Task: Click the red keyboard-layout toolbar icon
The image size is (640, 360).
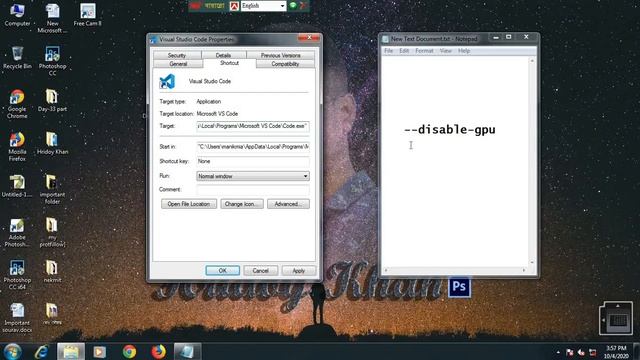Action: tap(234, 6)
